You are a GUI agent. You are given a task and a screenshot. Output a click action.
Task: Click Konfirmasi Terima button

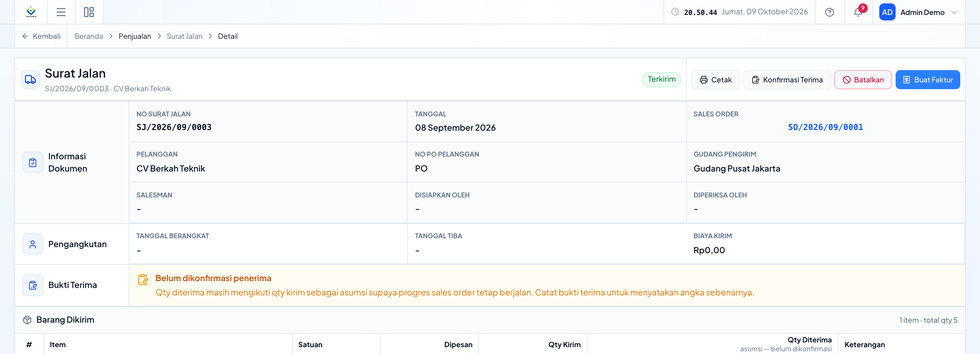point(787,80)
